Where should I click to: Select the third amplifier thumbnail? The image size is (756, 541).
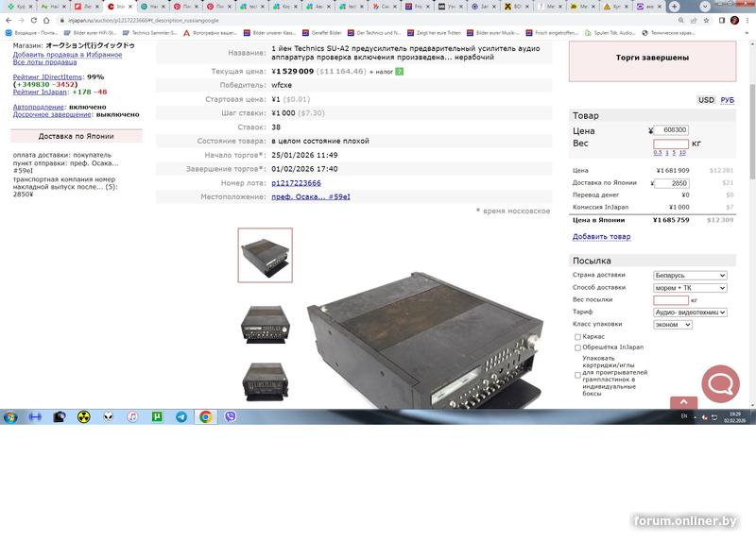pos(266,381)
